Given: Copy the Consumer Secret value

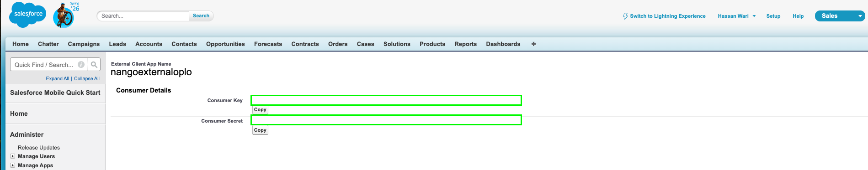Looking at the screenshot, I should [260, 130].
